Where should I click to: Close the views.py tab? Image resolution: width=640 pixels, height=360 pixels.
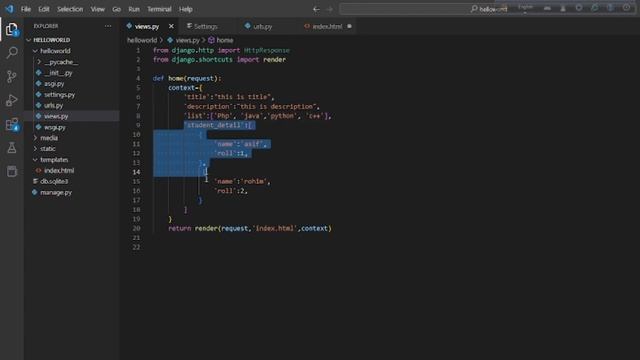pyautogui.click(x=171, y=26)
